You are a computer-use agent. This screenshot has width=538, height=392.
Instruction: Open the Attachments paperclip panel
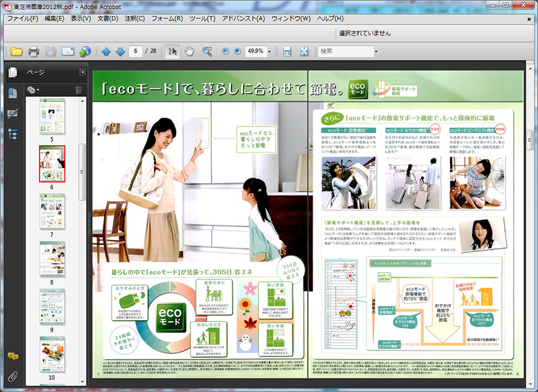coord(12,376)
